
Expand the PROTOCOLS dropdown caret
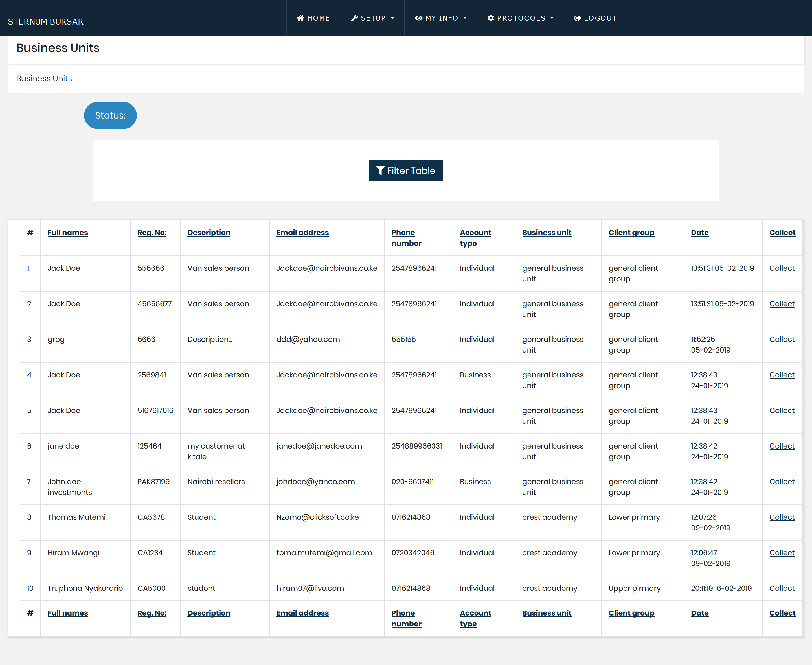[552, 18]
